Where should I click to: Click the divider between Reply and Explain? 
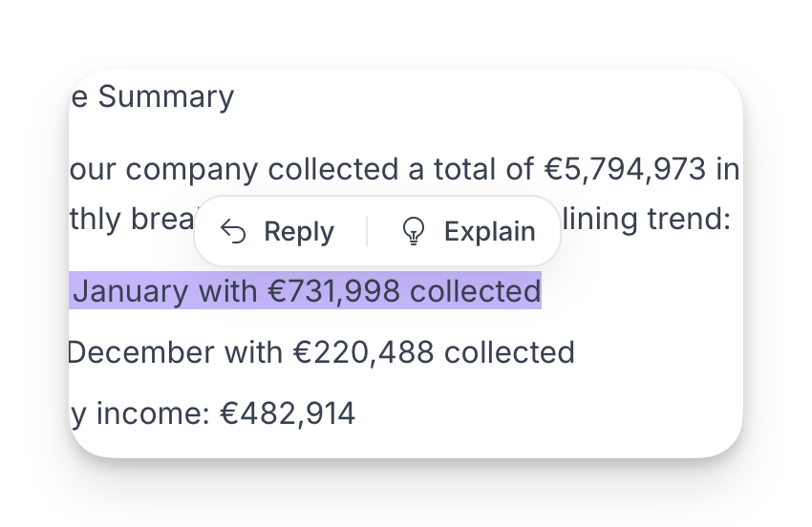pyautogui.click(x=367, y=231)
